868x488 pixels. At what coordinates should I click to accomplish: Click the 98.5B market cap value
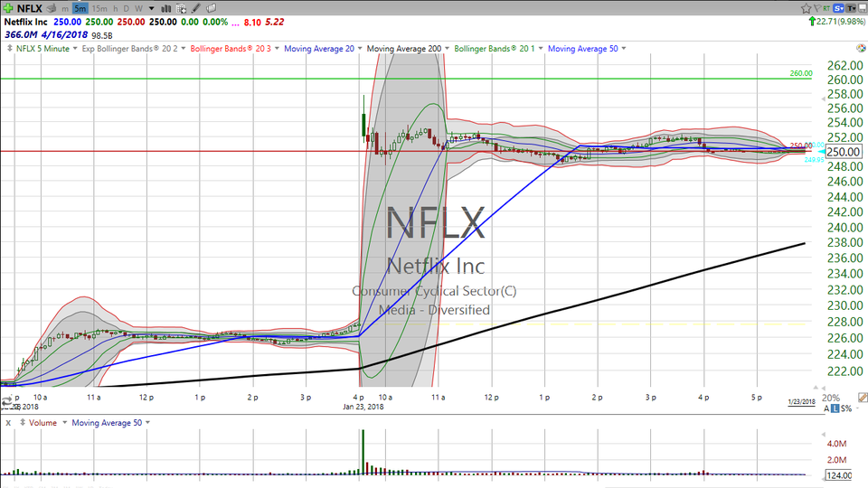click(x=102, y=35)
